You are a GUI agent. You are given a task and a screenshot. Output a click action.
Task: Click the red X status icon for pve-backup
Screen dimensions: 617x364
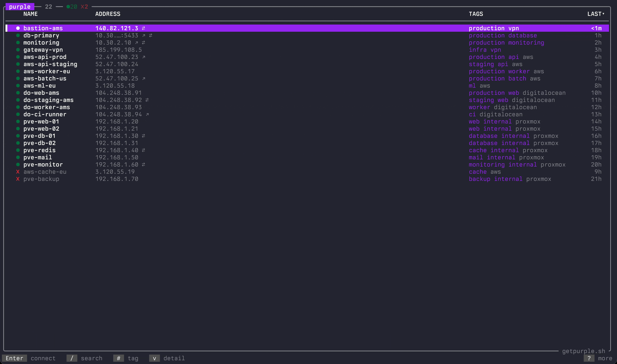(x=18, y=179)
